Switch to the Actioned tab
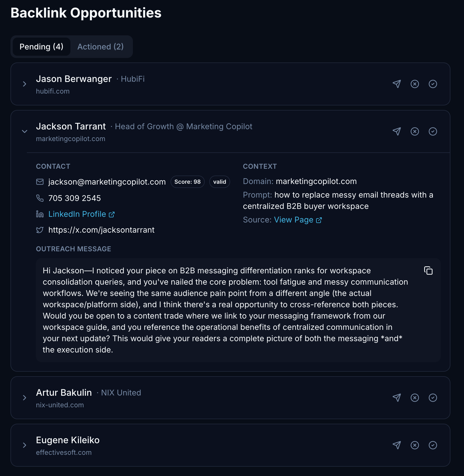The image size is (464, 476). click(x=100, y=47)
